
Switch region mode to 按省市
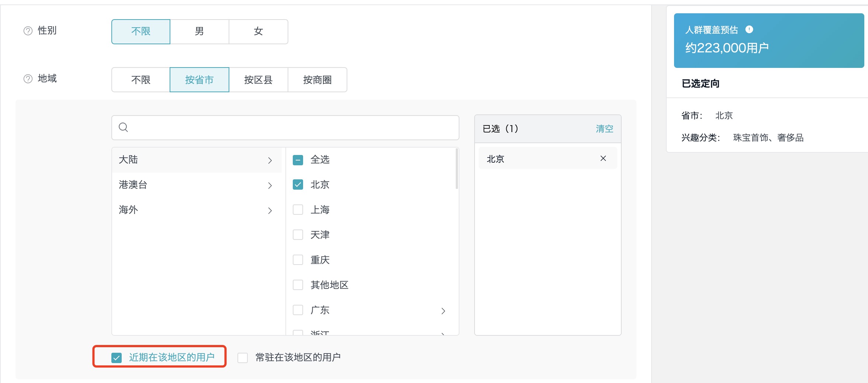[x=199, y=80]
